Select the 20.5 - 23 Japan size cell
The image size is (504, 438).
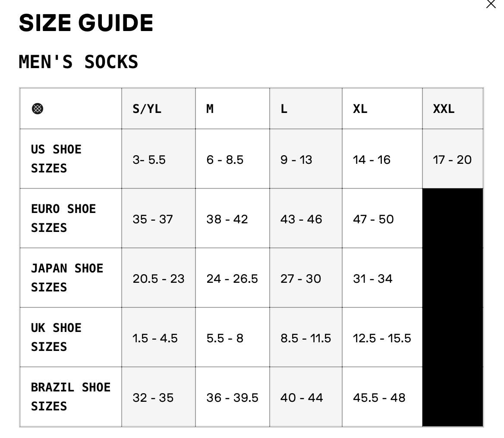158,279
